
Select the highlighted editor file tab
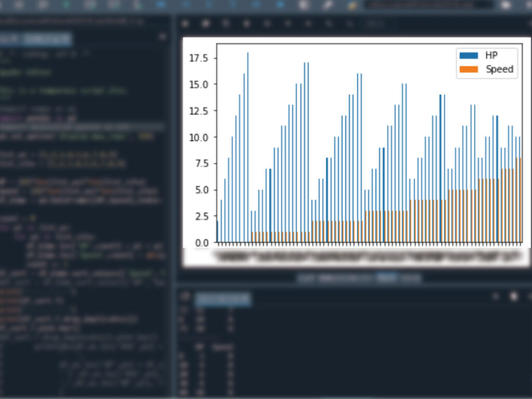(47, 38)
